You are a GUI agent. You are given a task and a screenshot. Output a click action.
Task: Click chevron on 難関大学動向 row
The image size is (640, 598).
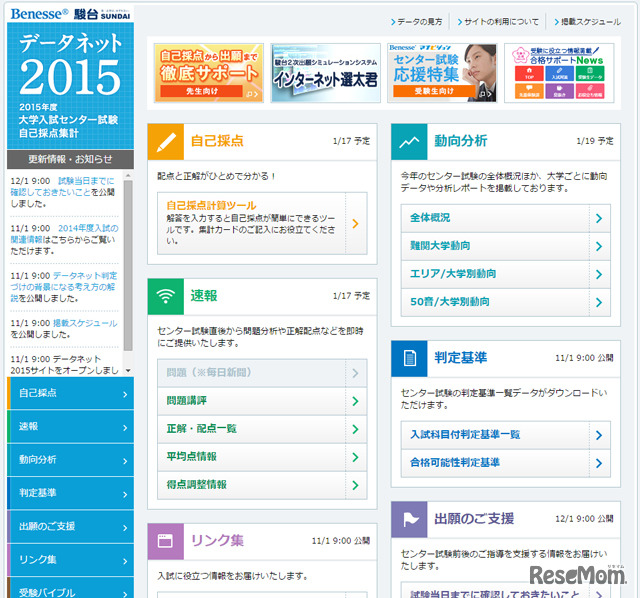pyautogui.click(x=599, y=247)
